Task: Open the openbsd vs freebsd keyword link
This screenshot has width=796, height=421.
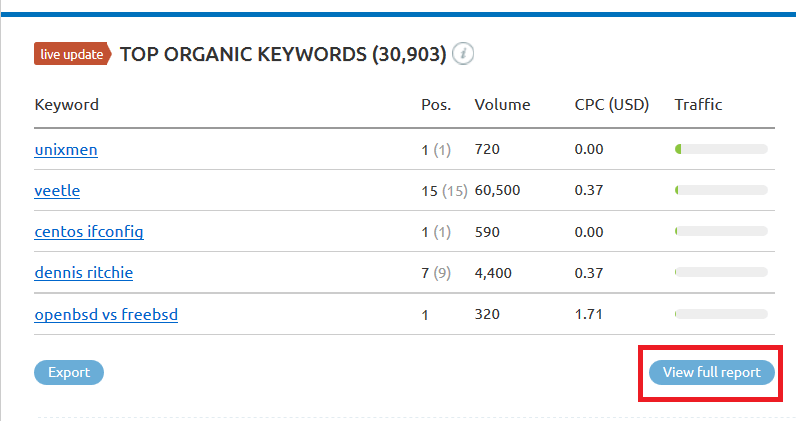Action: pyautogui.click(x=106, y=314)
